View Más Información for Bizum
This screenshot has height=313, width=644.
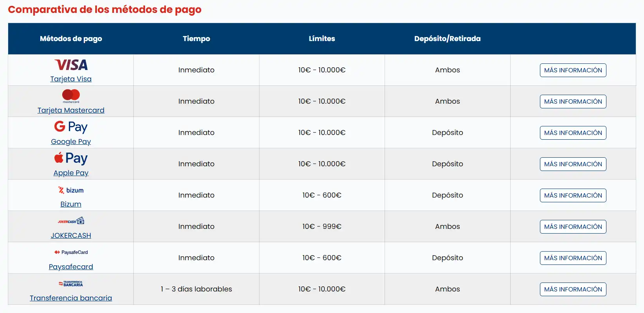573,196
